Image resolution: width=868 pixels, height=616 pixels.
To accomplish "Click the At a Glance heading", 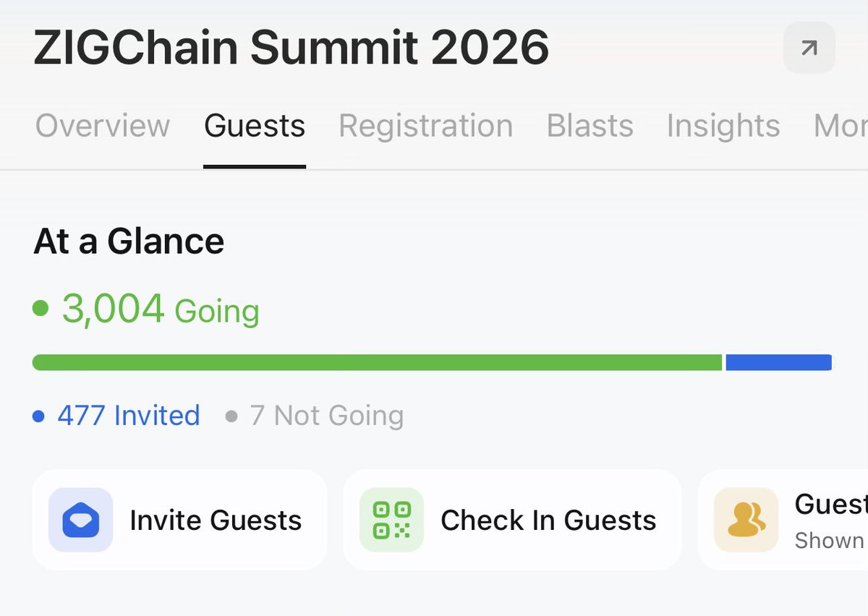I will pyautogui.click(x=129, y=241).
